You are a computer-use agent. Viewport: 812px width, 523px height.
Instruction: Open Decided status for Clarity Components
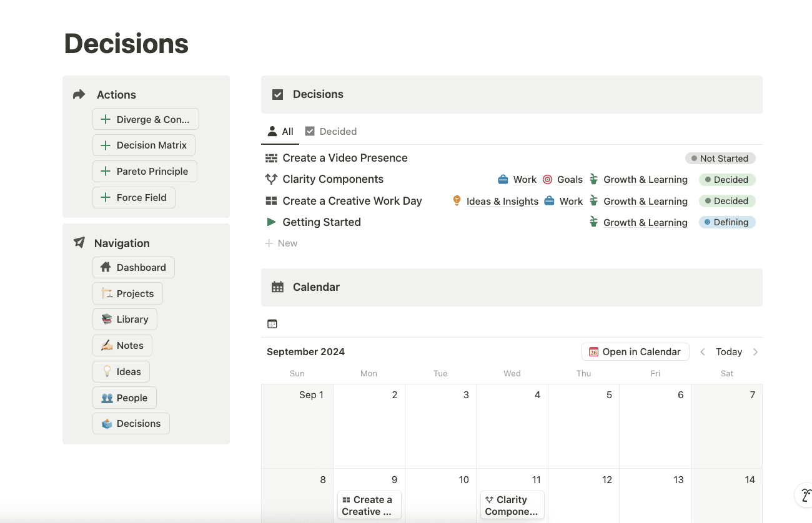click(x=726, y=180)
